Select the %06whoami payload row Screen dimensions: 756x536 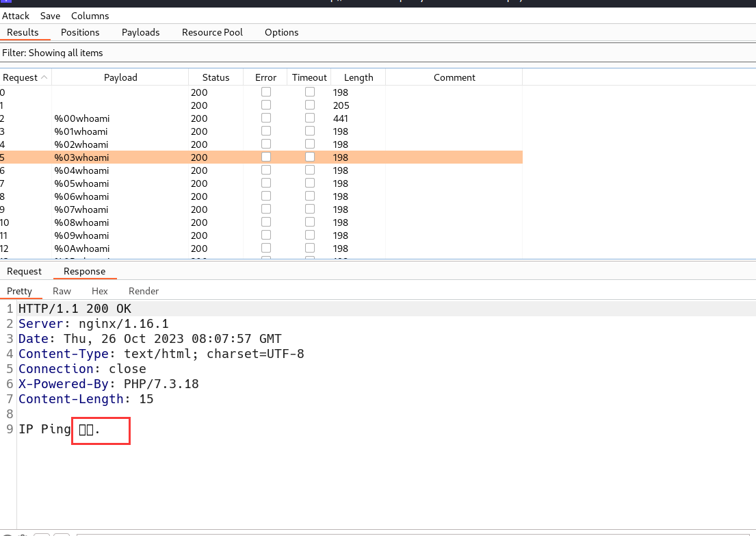tap(261, 196)
